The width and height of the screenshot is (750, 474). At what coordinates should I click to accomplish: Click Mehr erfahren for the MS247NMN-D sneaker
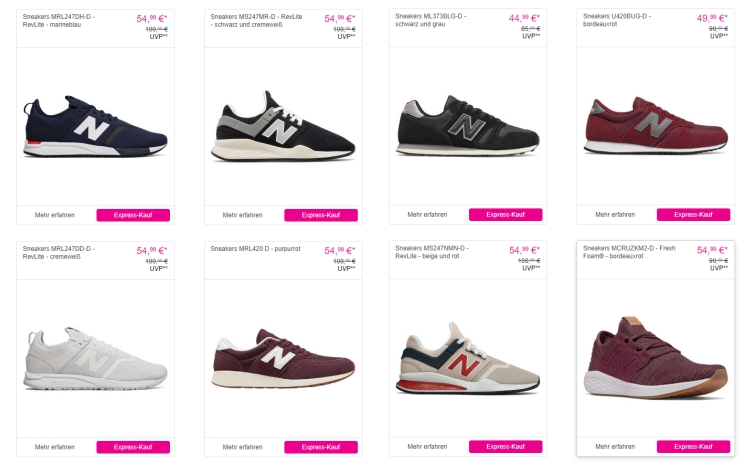pos(428,447)
